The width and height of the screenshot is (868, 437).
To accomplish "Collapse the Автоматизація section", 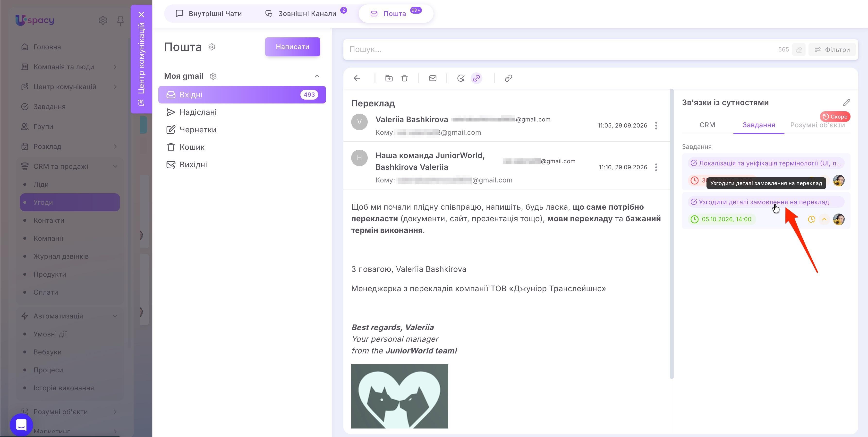I will 115,316.
